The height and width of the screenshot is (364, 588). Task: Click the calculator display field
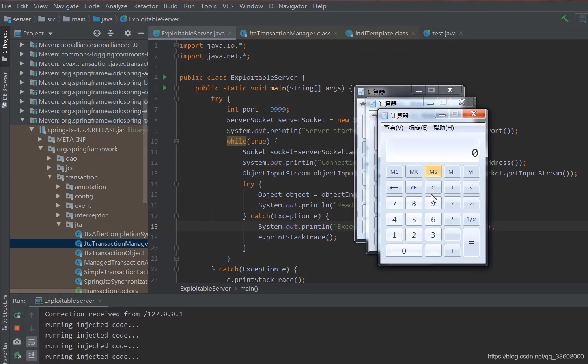click(433, 150)
